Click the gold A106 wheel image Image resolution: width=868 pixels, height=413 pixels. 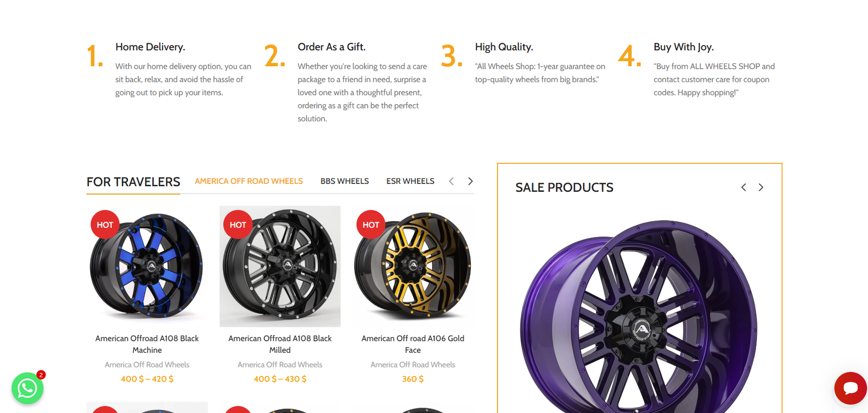click(413, 266)
